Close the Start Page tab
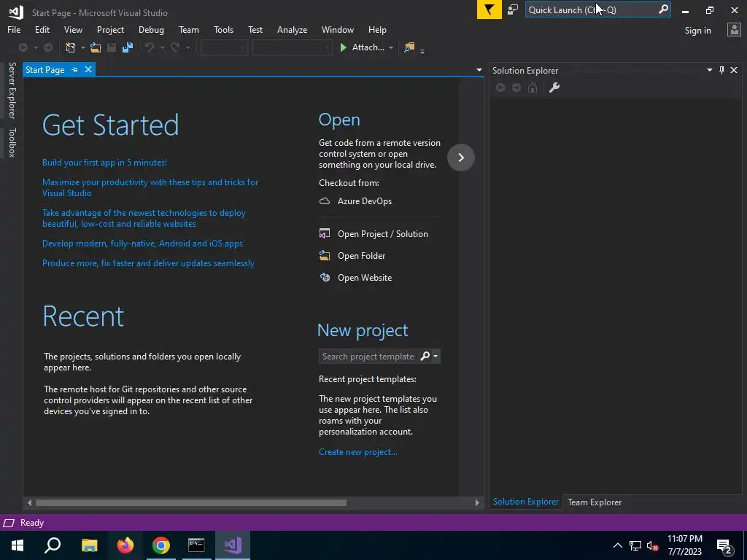 tap(88, 69)
